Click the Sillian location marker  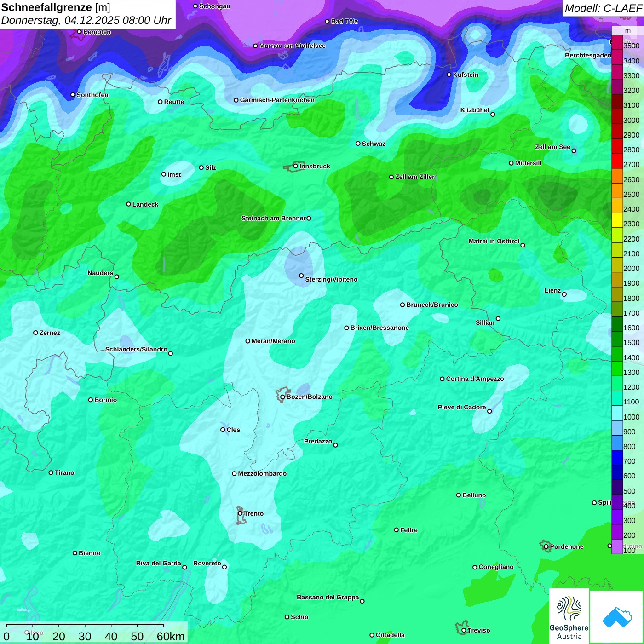click(x=498, y=318)
